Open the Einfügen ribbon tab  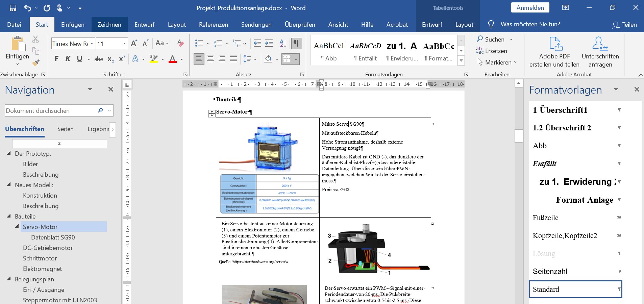pos(73,25)
